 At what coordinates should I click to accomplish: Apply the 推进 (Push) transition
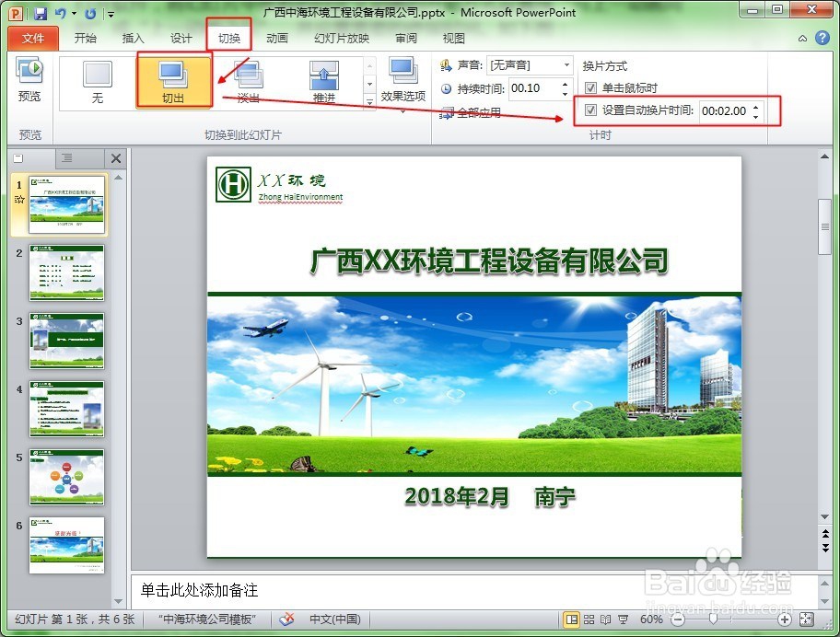tap(323, 81)
